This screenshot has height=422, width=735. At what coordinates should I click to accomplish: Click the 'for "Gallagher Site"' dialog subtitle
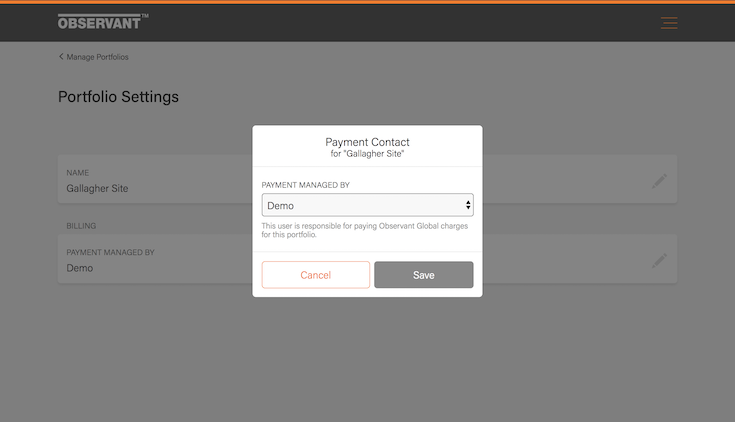[x=367, y=154]
